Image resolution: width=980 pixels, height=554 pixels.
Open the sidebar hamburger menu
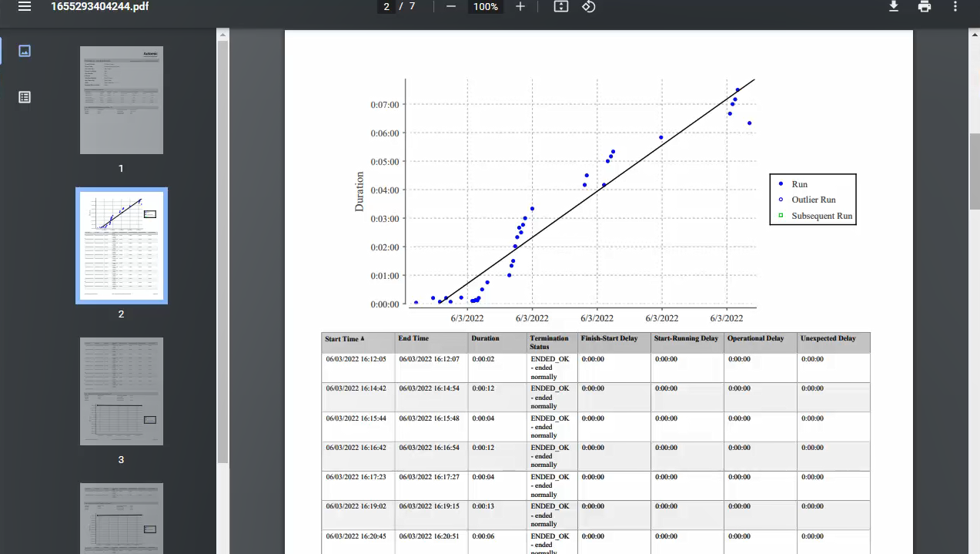[25, 6]
